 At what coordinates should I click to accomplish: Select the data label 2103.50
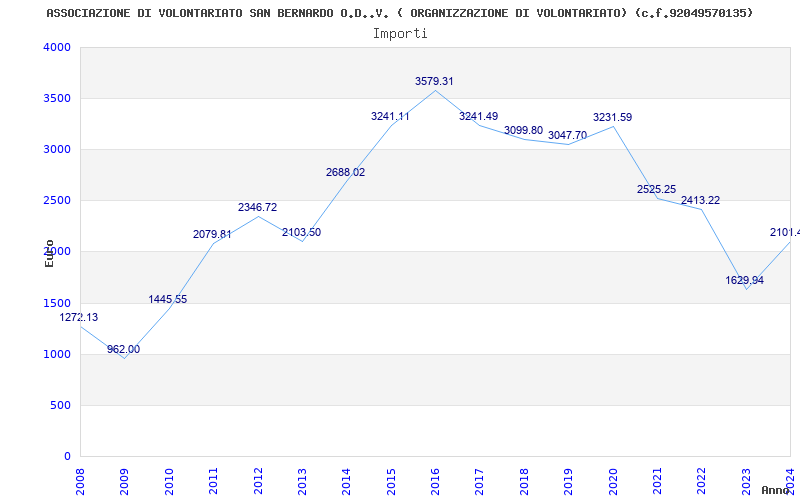click(x=302, y=233)
